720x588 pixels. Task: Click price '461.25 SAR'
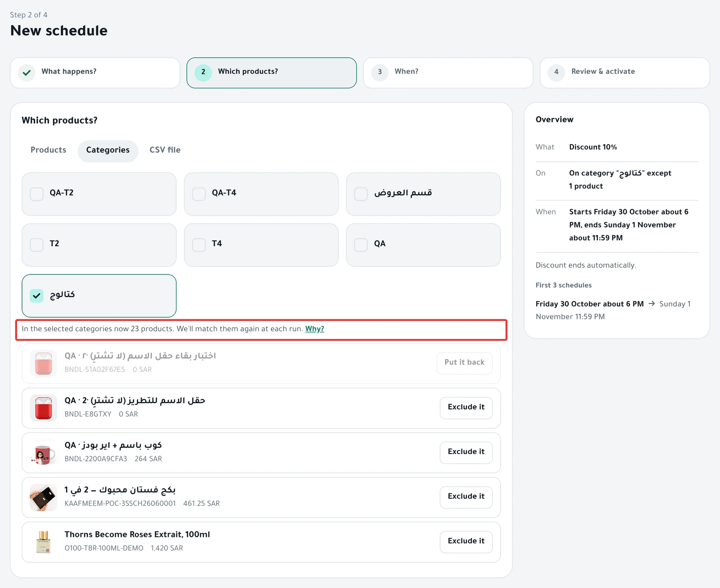point(201,504)
